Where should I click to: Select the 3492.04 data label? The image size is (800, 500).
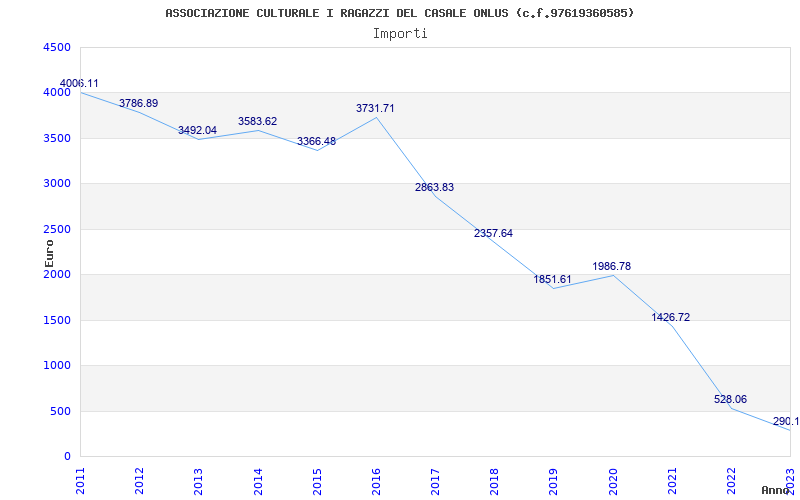(197, 130)
